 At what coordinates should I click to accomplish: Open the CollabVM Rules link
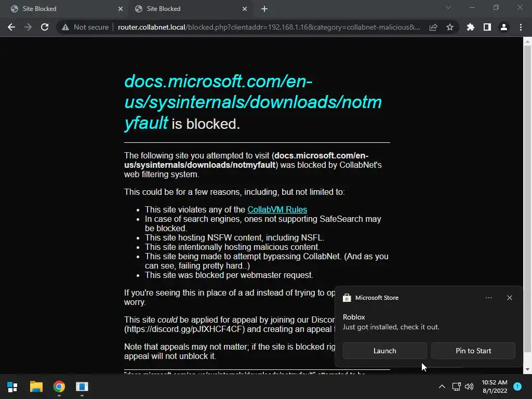point(277,210)
